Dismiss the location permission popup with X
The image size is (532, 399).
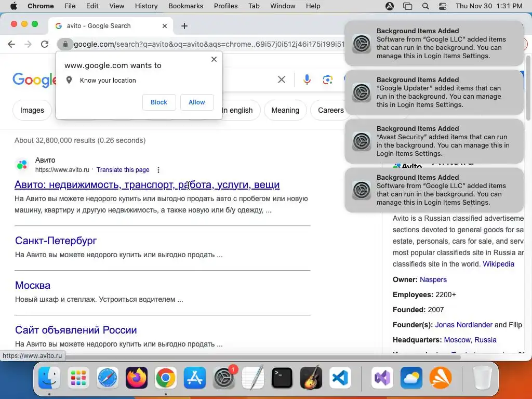tap(214, 59)
